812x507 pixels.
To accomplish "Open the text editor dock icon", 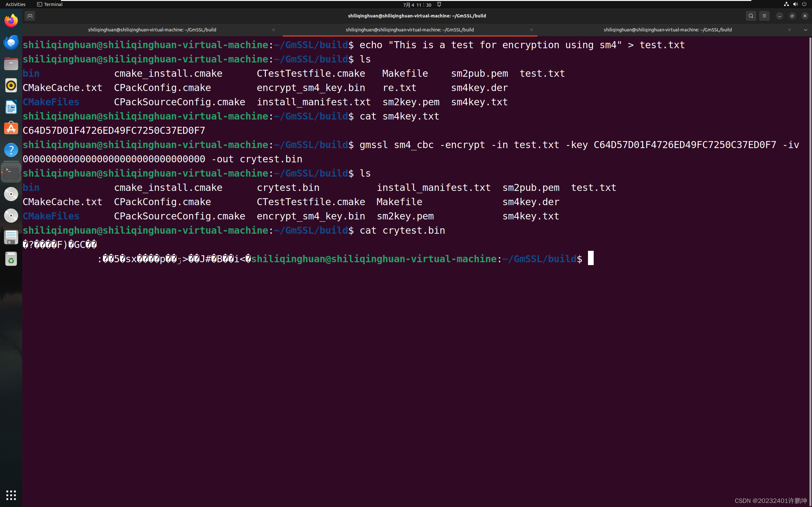I will (11, 237).
